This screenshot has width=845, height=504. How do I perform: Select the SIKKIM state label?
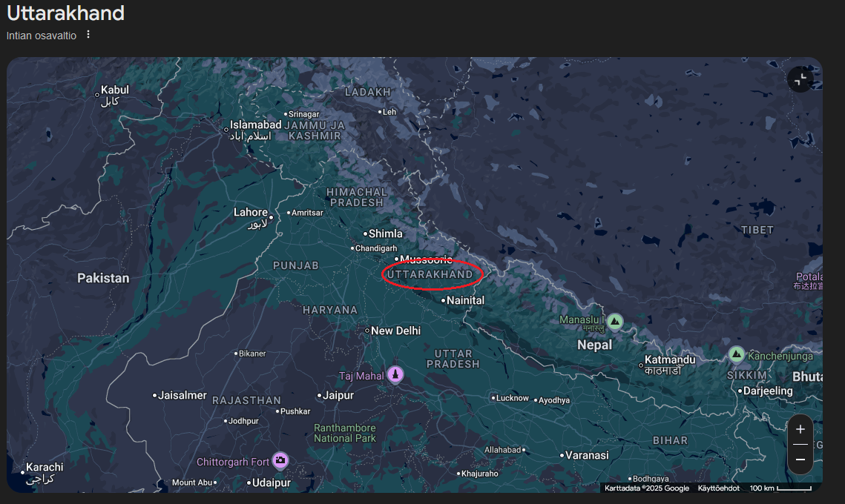pos(747,375)
